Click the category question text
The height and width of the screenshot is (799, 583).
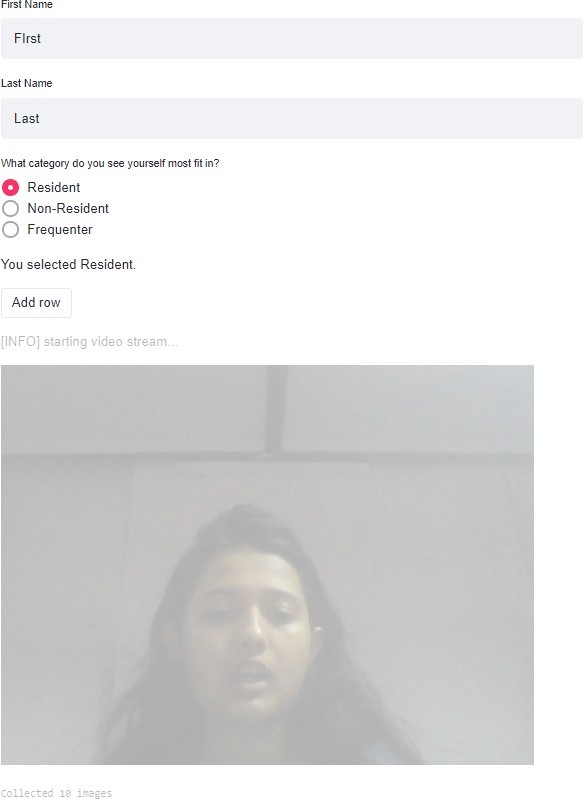(110, 164)
